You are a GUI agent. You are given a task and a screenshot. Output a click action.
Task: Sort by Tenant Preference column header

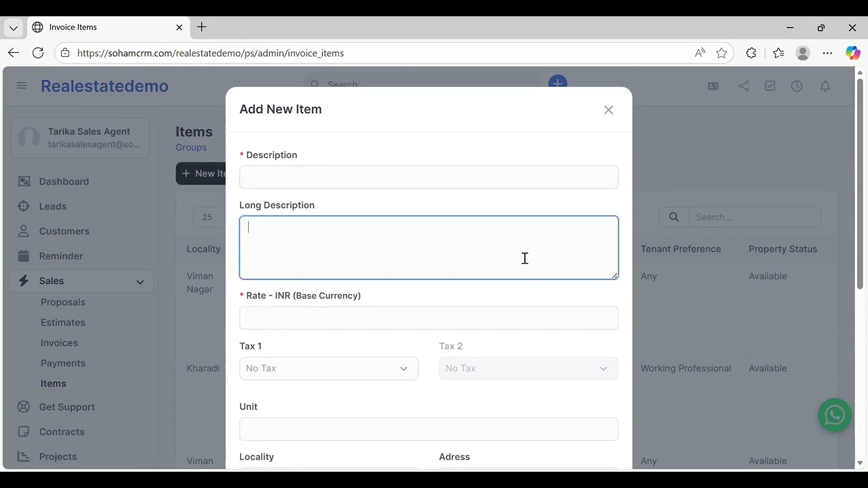click(x=681, y=249)
